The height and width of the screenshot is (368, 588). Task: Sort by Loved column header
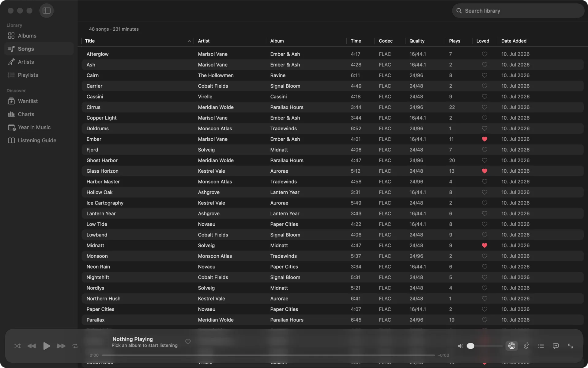[483, 41]
